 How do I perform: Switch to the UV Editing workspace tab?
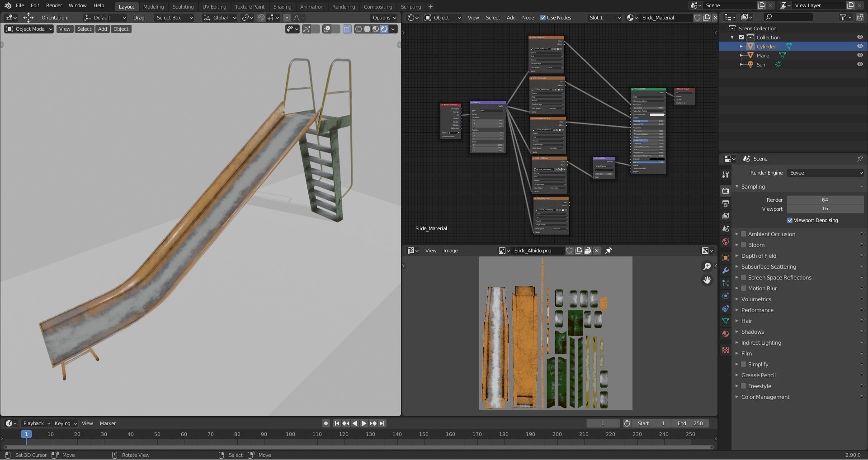(x=214, y=6)
